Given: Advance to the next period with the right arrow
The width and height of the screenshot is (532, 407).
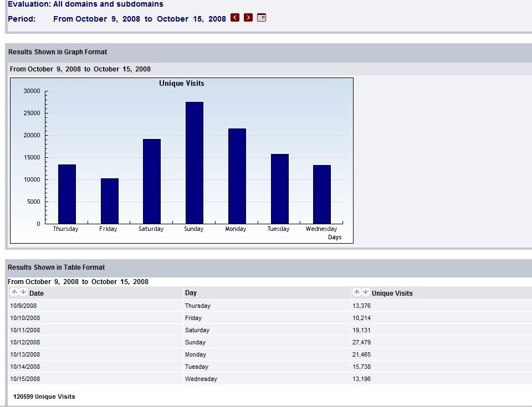Looking at the screenshot, I should click(x=248, y=18).
